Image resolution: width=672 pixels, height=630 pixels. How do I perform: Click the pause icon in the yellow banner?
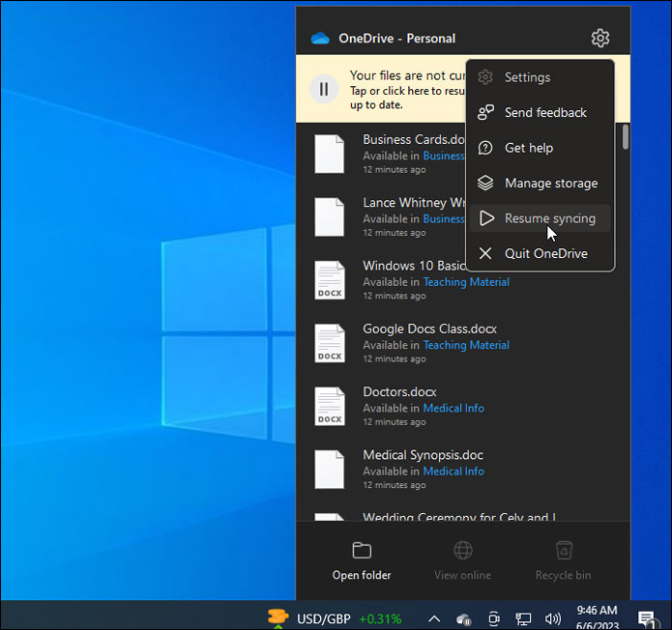pyautogui.click(x=323, y=89)
